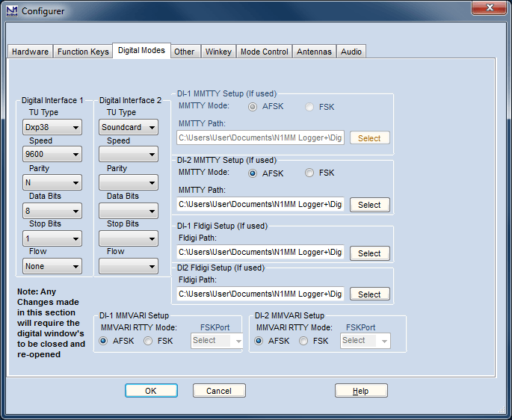Expand Digital Interface 2 Data Bits dropdown

pos(129,211)
